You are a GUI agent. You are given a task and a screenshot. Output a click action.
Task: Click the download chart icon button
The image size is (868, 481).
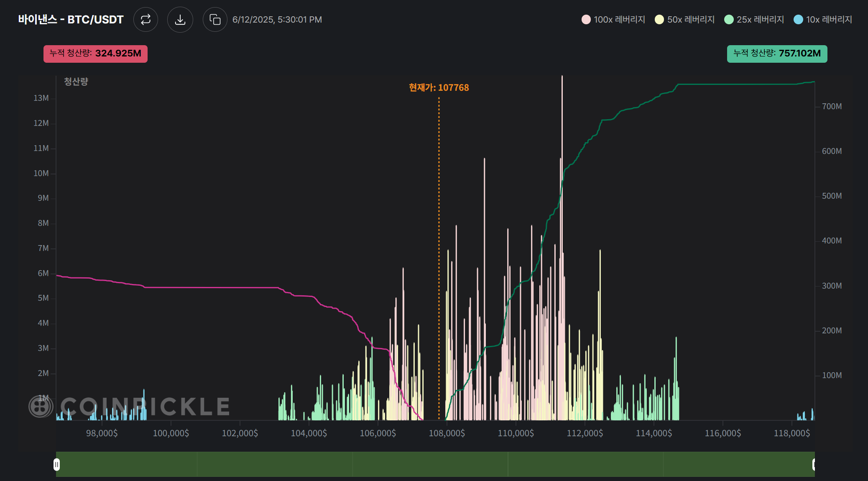pyautogui.click(x=180, y=20)
